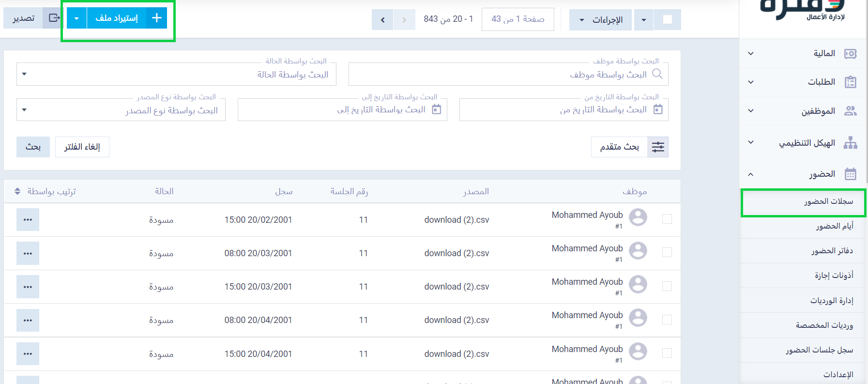The width and height of the screenshot is (868, 384).
Task: Expand the الهيكل التنظيمي menu chevron
Action: [x=751, y=142]
